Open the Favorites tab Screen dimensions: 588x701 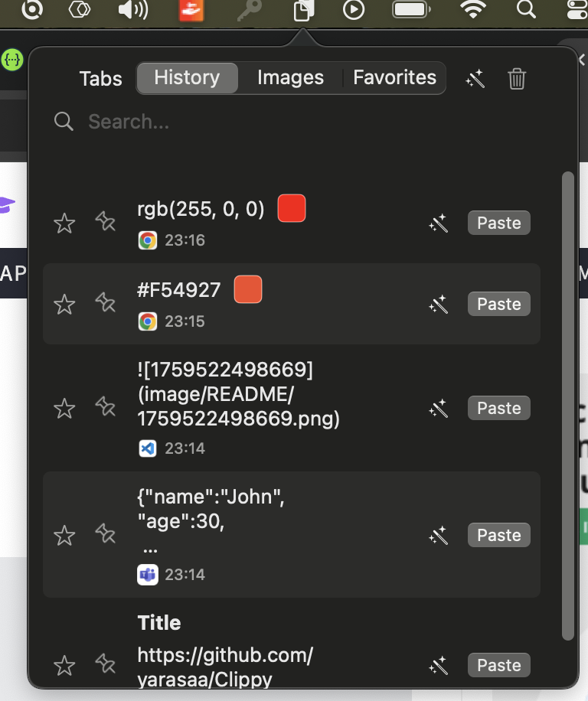coord(394,78)
